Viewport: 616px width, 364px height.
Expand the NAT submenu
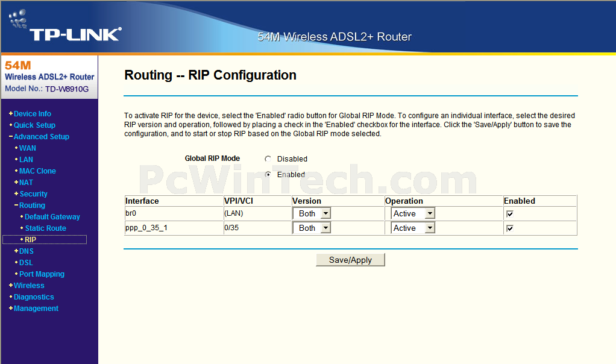click(26, 182)
